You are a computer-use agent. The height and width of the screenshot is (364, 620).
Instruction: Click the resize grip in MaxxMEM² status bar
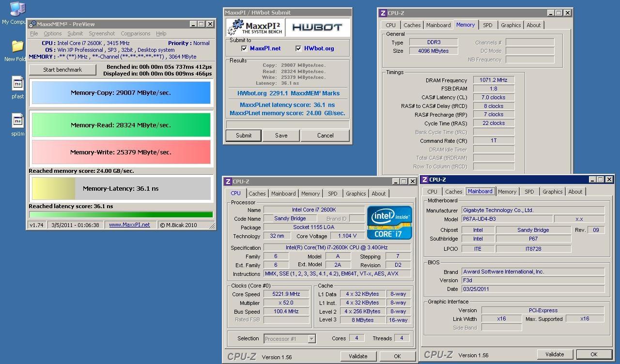(x=212, y=226)
